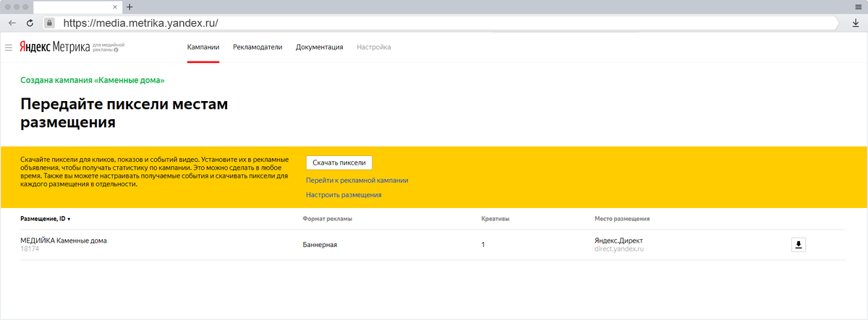868x320 pixels.
Task: Click the Место размещения column header
Action: click(x=622, y=218)
